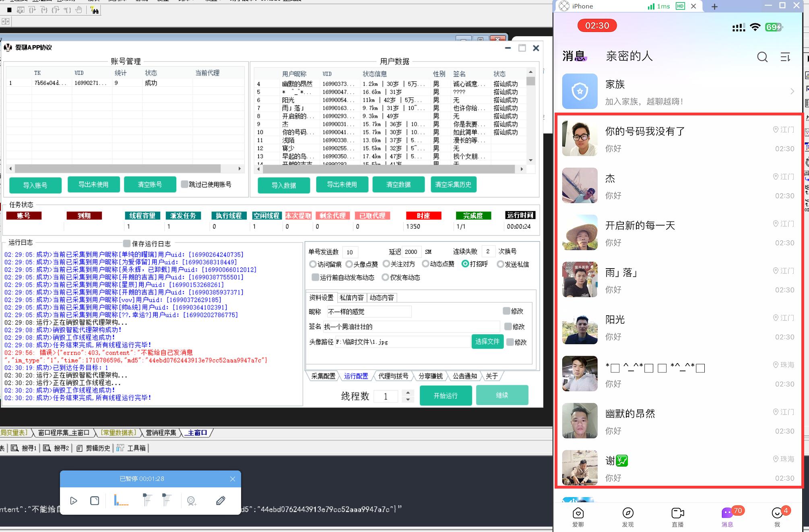Open the 代理与拨号 tab
This screenshot has width=809, height=532.
point(393,376)
